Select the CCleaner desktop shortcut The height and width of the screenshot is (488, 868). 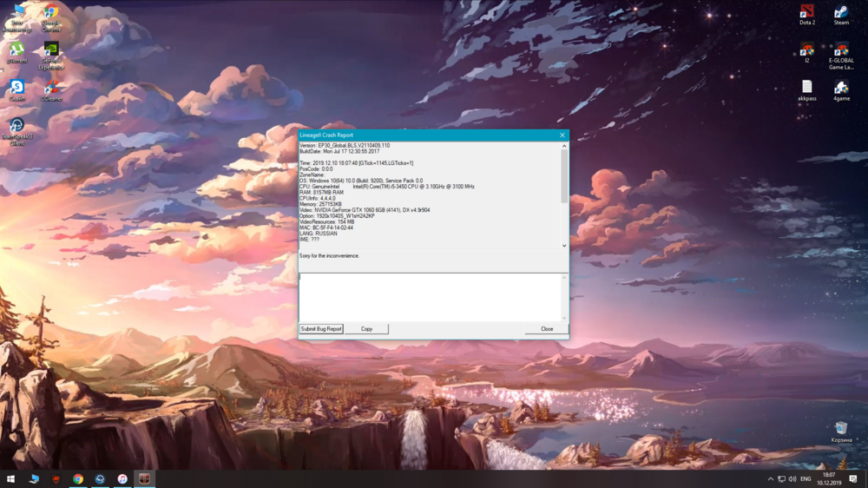click(51, 89)
